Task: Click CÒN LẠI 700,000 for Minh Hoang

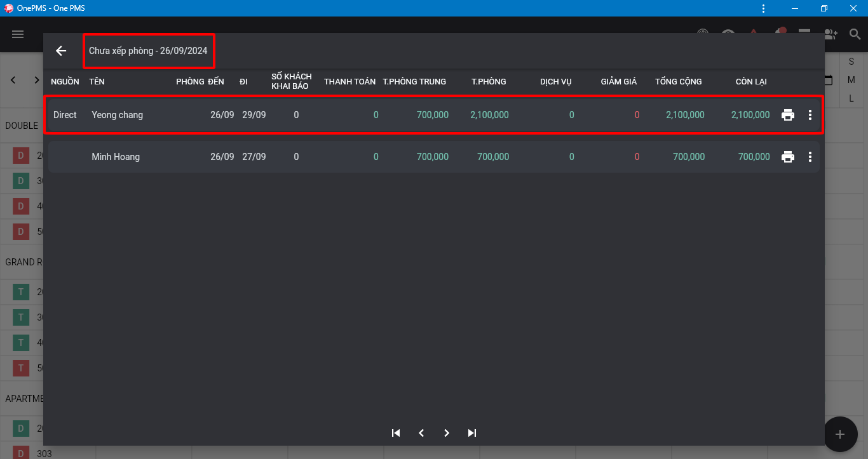Action: [754, 157]
